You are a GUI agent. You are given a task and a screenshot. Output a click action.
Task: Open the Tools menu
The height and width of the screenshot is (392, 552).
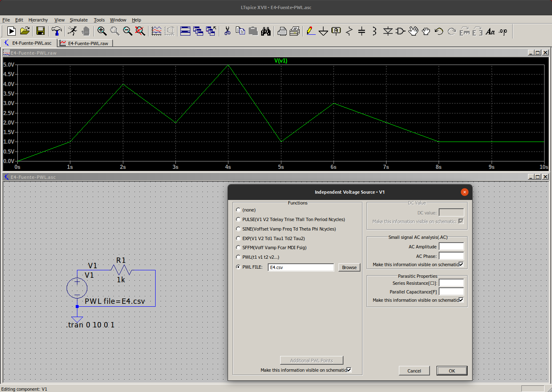(99, 20)
